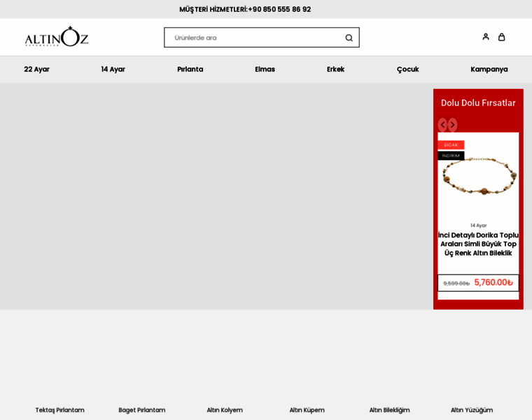The height and width of the screenshot is (420, 532).
Task: Click the 5,760.00₺ sale price
Action: (493, 282)
